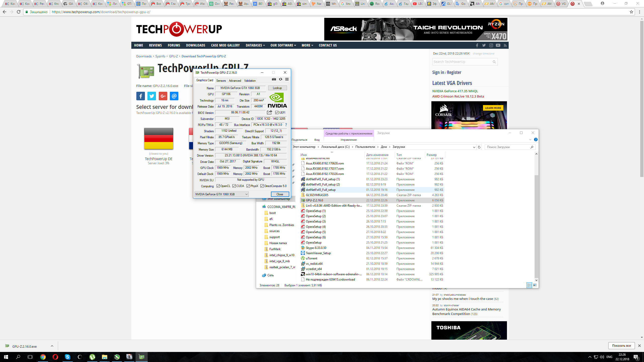Toggle the PhysX checkbox
644x362 pixels.
click(248, 186)
